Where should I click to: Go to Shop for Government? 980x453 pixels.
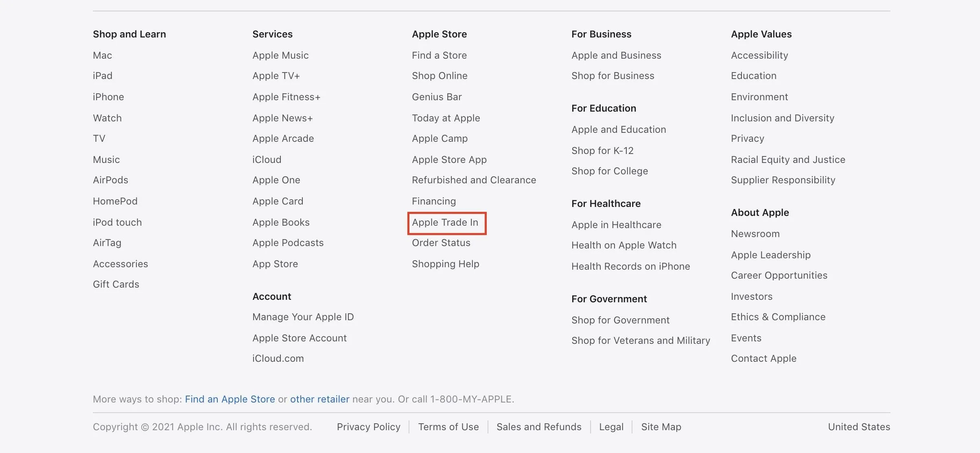[x=620, y=320]
